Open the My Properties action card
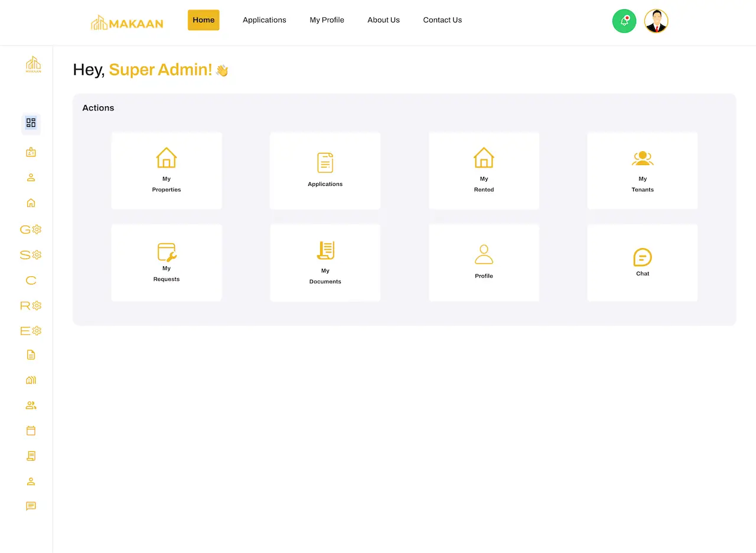The image size is (756, 553). point(167,171)
